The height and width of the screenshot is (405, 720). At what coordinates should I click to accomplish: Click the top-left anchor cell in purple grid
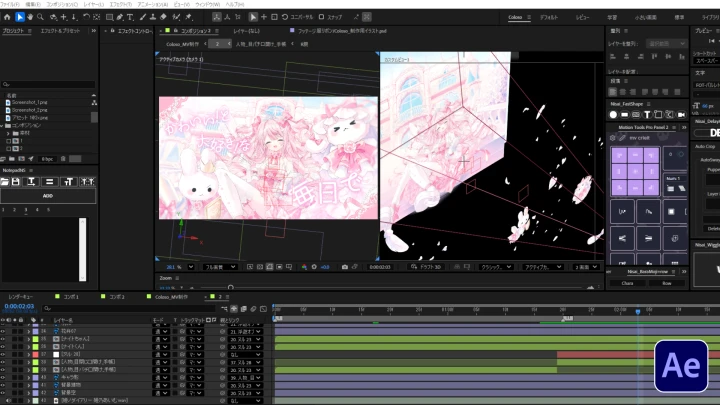tap(619, 156)
